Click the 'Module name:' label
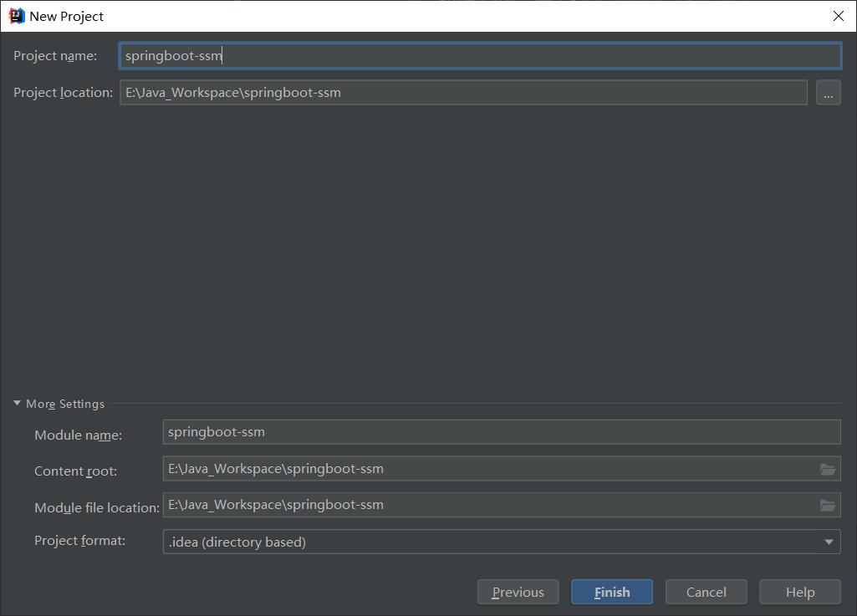Viewport: 857px width, 616px height. [x=78, y=435]
